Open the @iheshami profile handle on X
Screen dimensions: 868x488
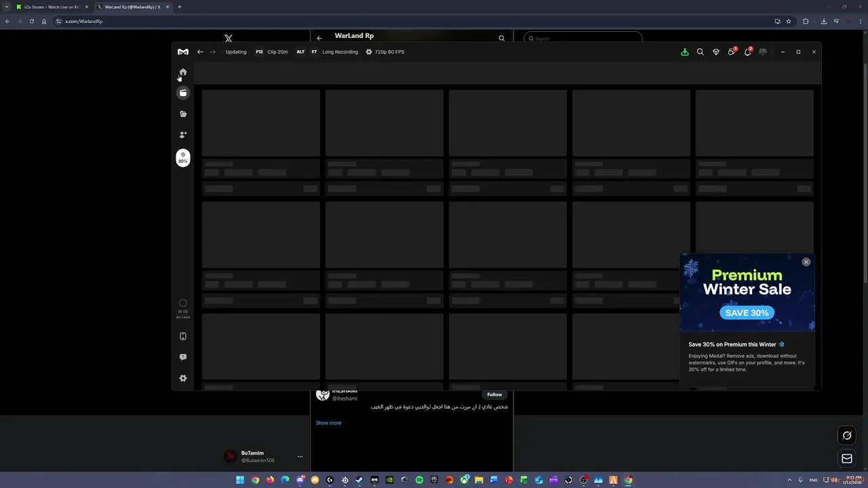tap(344, 399)
